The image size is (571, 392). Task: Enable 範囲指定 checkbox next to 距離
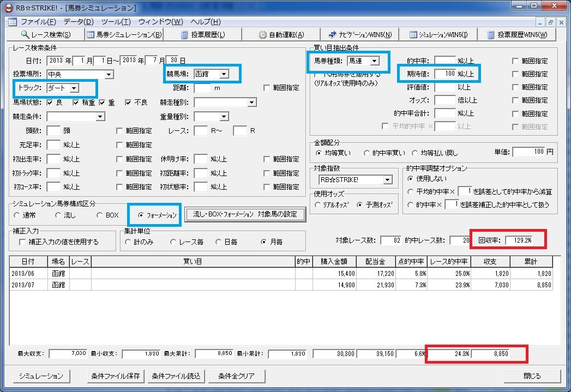[x=267, y=88]
